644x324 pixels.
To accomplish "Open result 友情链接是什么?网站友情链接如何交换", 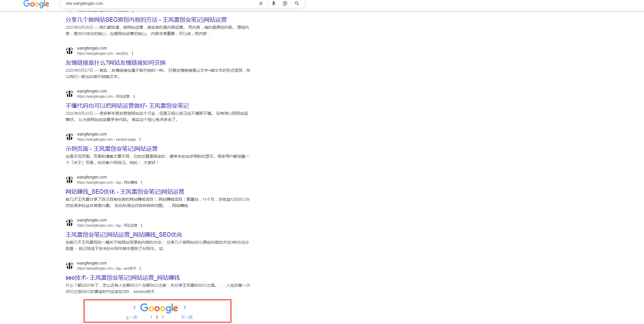I will point(115,63).
